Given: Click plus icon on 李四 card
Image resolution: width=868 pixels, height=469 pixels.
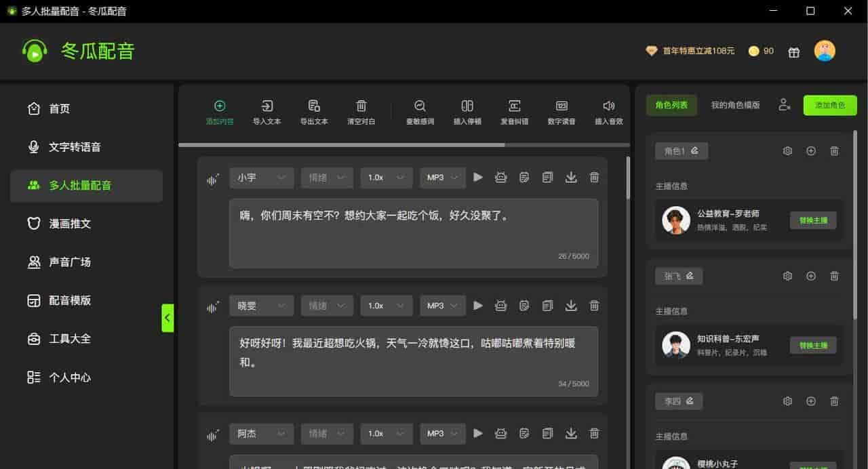Looking at the screenshot, I should coord(811,401).
